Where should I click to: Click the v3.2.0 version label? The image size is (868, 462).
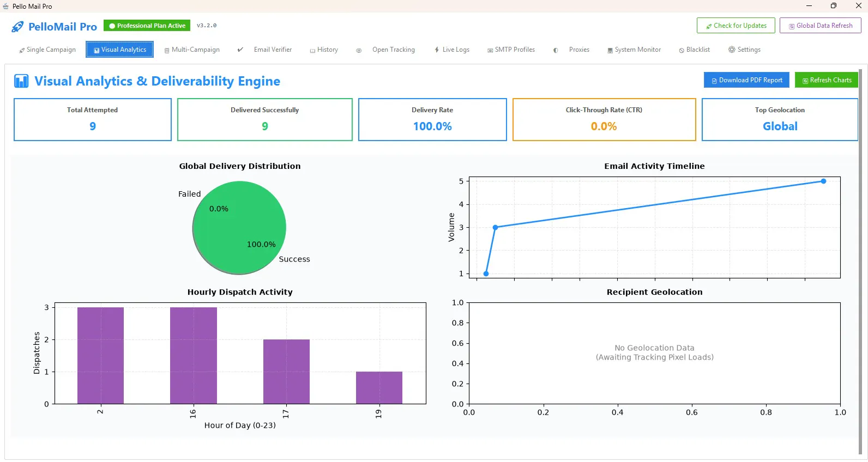click(x=207, y=26)
